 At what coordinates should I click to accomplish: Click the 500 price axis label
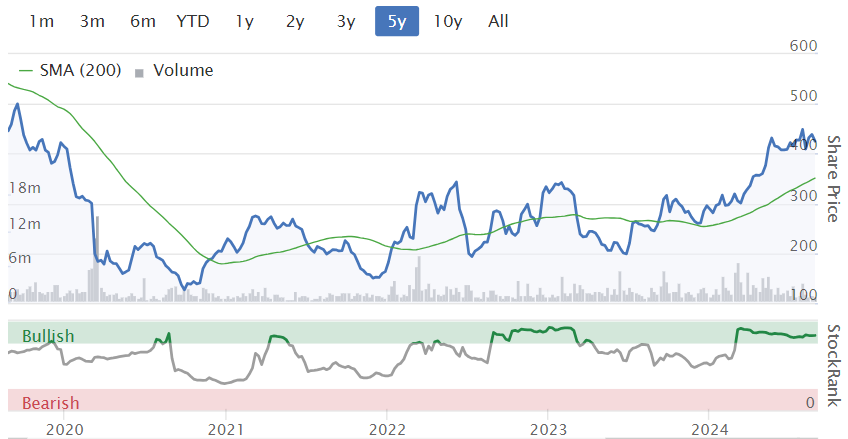point(803,96)
